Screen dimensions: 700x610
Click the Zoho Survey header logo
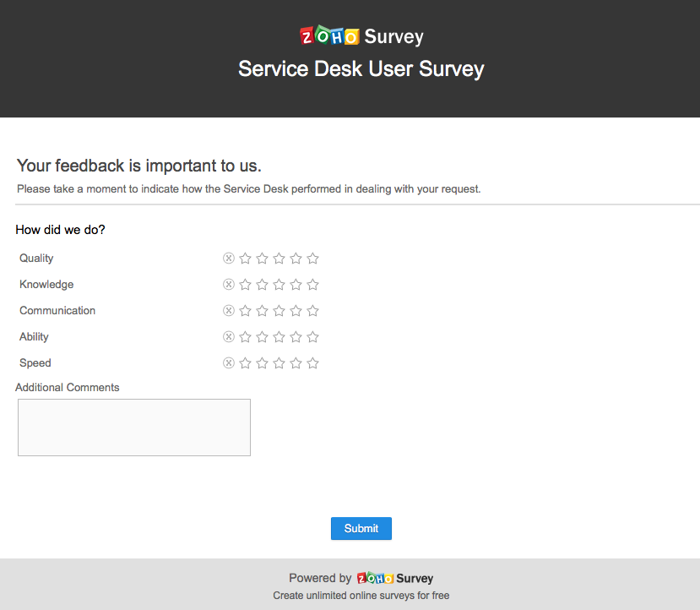point(361,36)
